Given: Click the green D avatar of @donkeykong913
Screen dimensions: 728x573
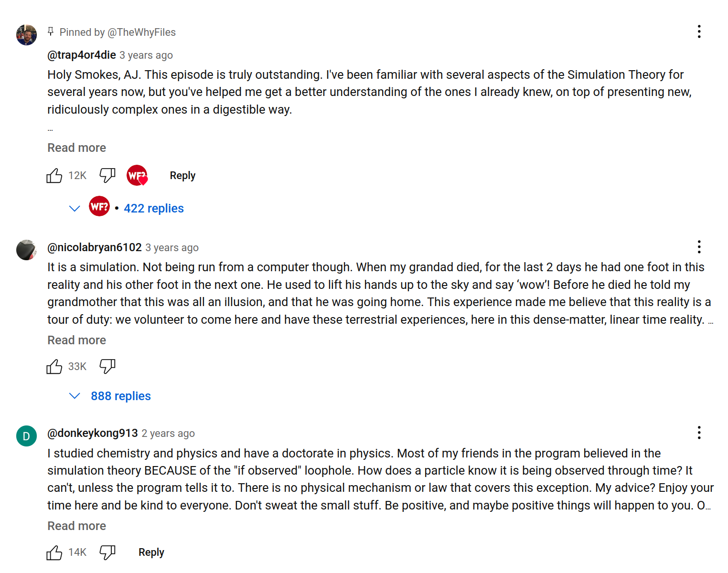Looking at the screenshot, I should [x=27, y=436].
